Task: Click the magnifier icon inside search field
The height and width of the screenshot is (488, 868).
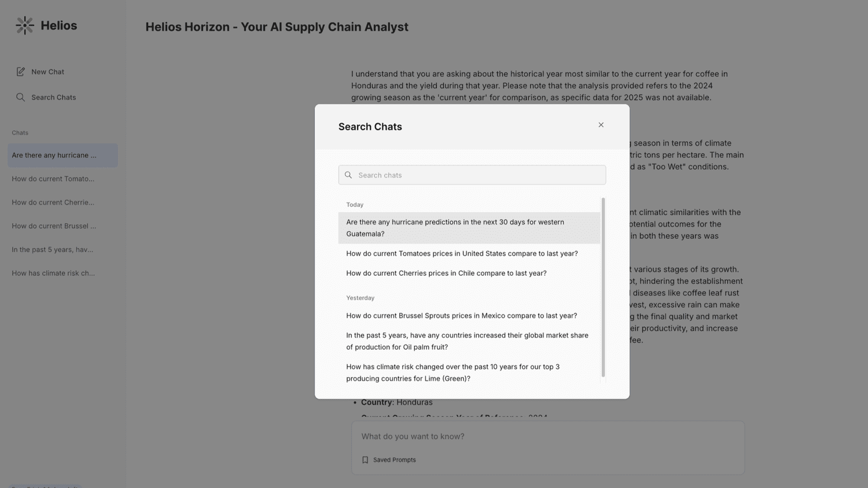Action: pos(348,175)
